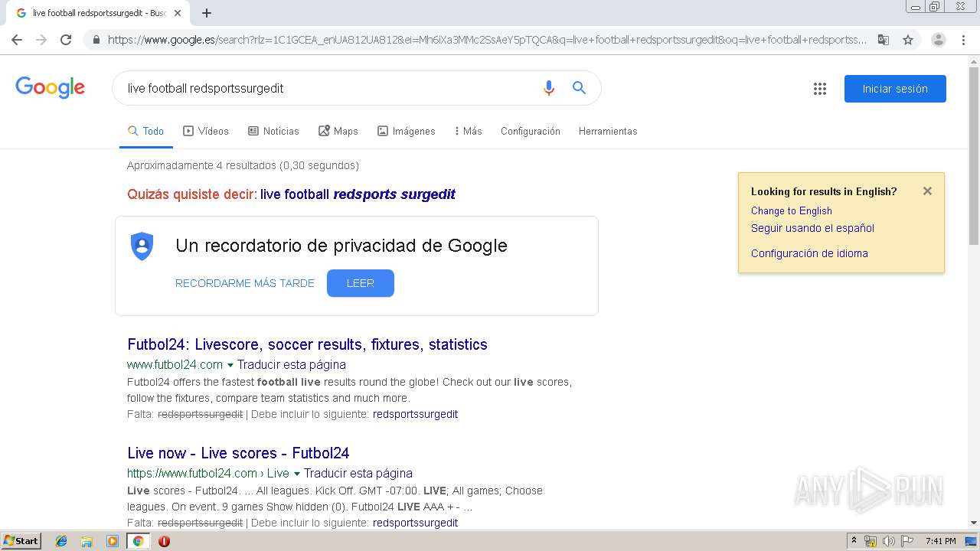This screenshot has height=551, width=980.
Task: Open the Google apps grid
Action: [820, 89]
